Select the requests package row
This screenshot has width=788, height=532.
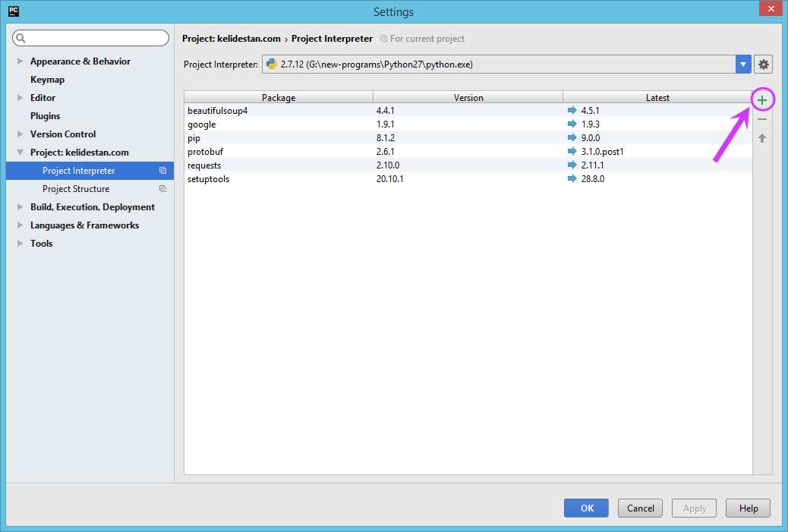(x=468, y=165)
